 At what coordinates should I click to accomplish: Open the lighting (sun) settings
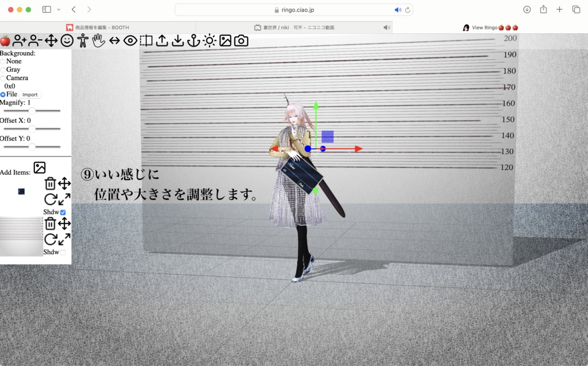click(x=209, y=40)
